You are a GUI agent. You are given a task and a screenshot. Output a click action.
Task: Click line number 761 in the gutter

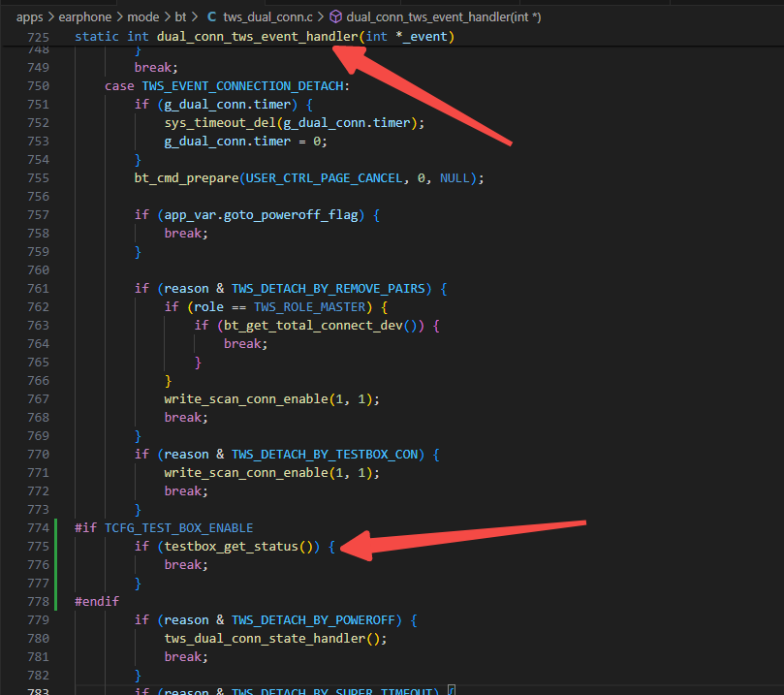(x=39, y=289)
